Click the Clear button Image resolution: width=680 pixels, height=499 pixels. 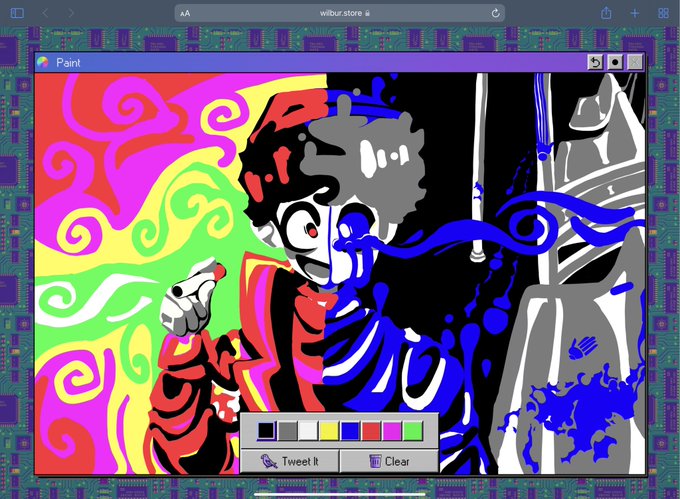389,461
